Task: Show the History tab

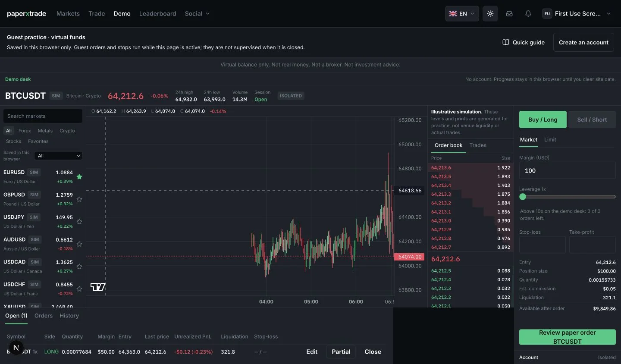Action: [69, 316]
